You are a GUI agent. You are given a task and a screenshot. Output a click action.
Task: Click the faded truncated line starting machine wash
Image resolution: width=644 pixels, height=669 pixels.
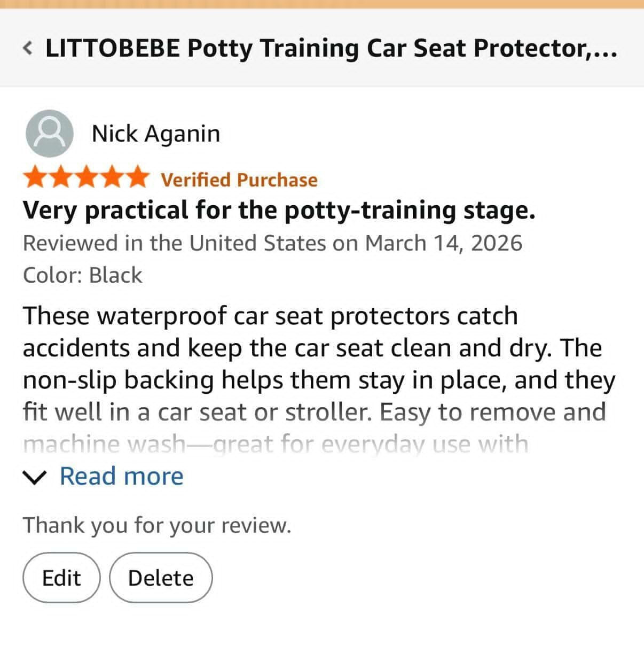276,445
